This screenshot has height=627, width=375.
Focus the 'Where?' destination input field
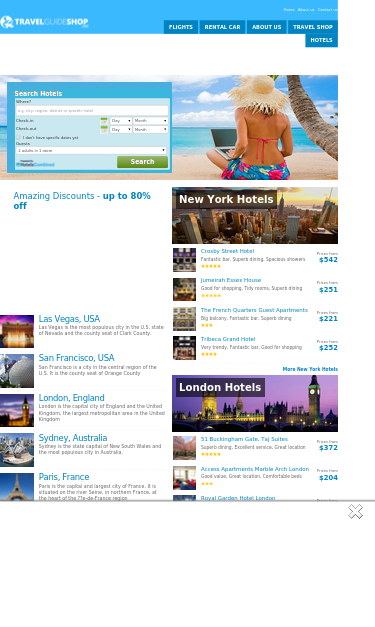pos(92,110)
